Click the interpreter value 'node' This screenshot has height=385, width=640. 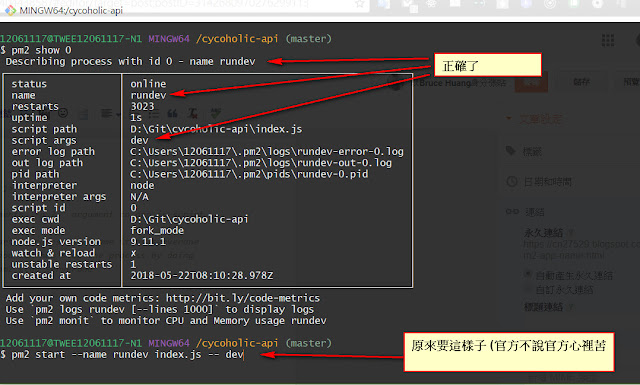(142, 185)
